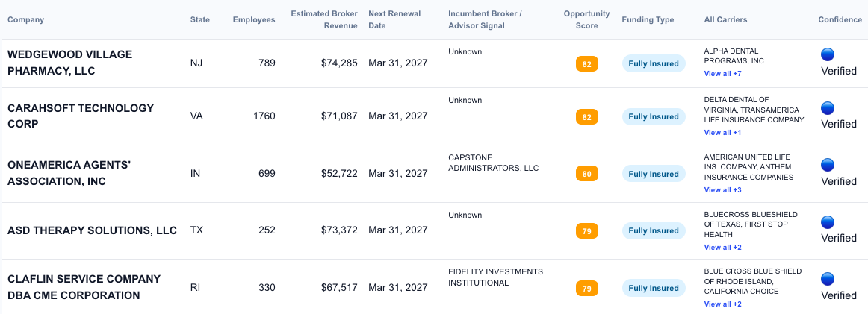Click Fully Insured tag for Wedgewood Village
The width and height of the screenshot is (868, 314).
pyautogui.click(x=654, y=64)
